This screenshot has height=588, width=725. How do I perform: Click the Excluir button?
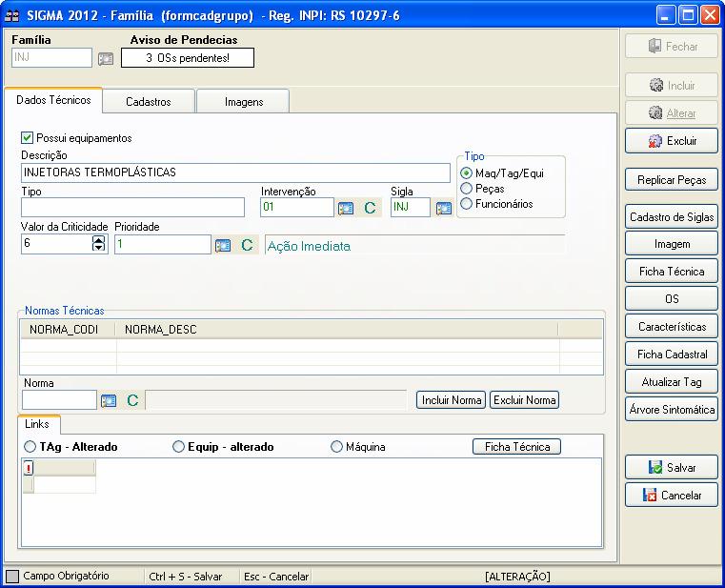click(x=672, y=141)
